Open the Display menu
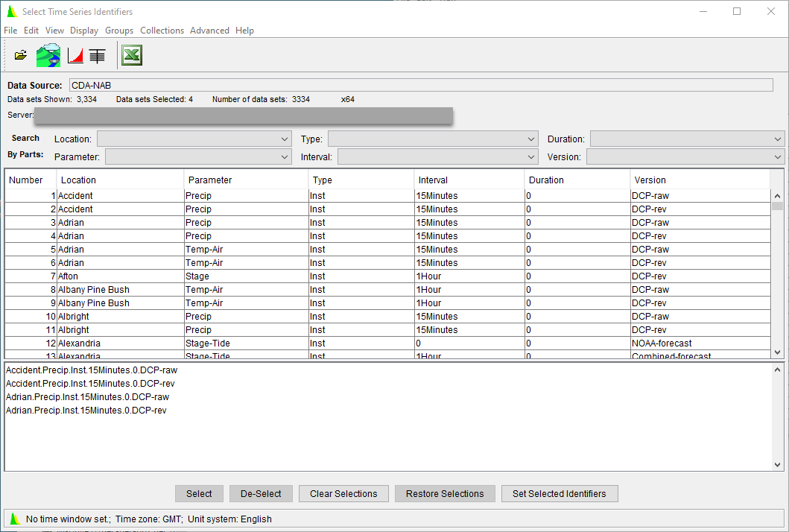 84,31
